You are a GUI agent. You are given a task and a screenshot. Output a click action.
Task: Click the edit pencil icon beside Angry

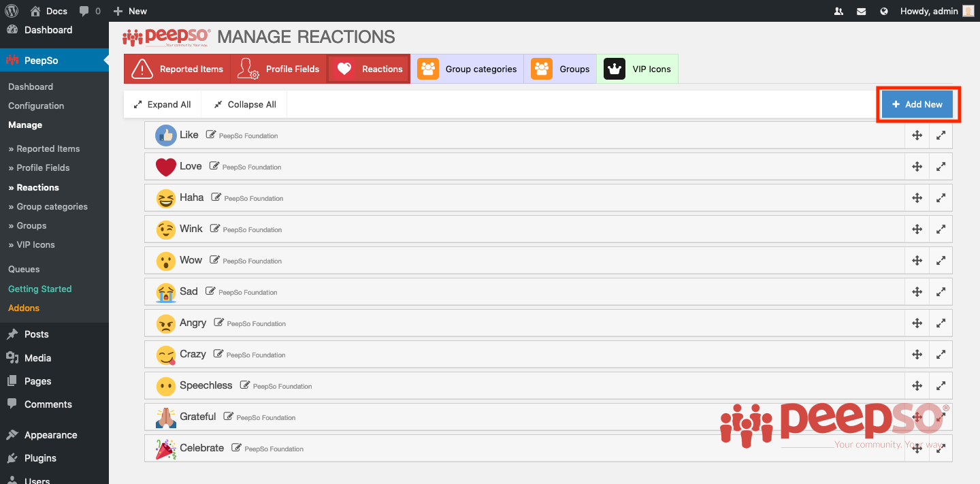pos(219,323)
